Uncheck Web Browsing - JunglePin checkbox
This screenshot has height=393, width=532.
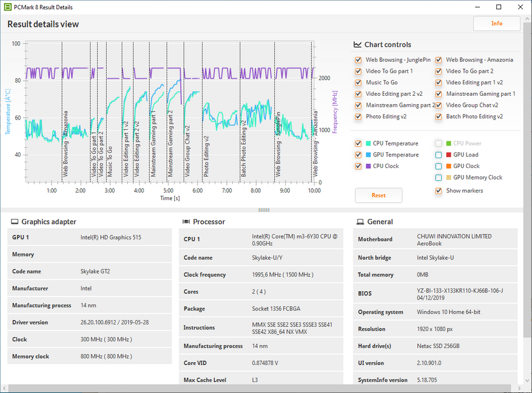pyautogui.click(x=359, y=60)
